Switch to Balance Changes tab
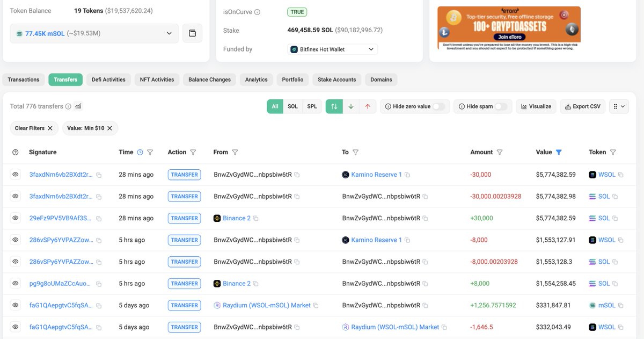The height and width of the screenshot is (339, 644). [209, 80]
